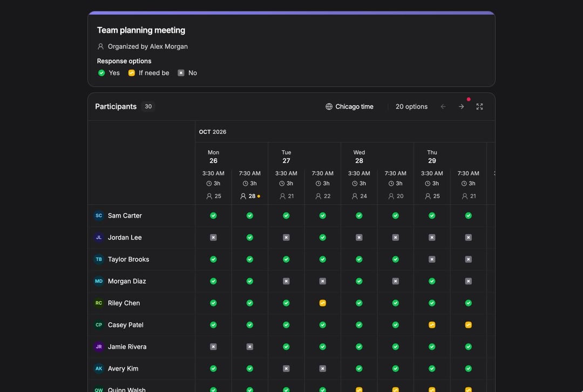The width and height of the screenshot is (583, 392).
Task: Click Jamie Rivera's No vote for Mon 7:30 AM
Action: 250,347
